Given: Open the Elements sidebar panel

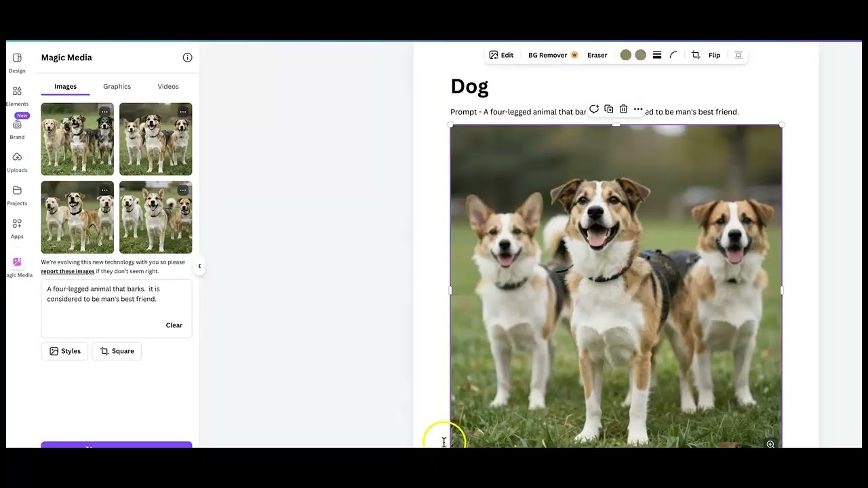Looking at the screenshot, I should [x=17, y=96].
